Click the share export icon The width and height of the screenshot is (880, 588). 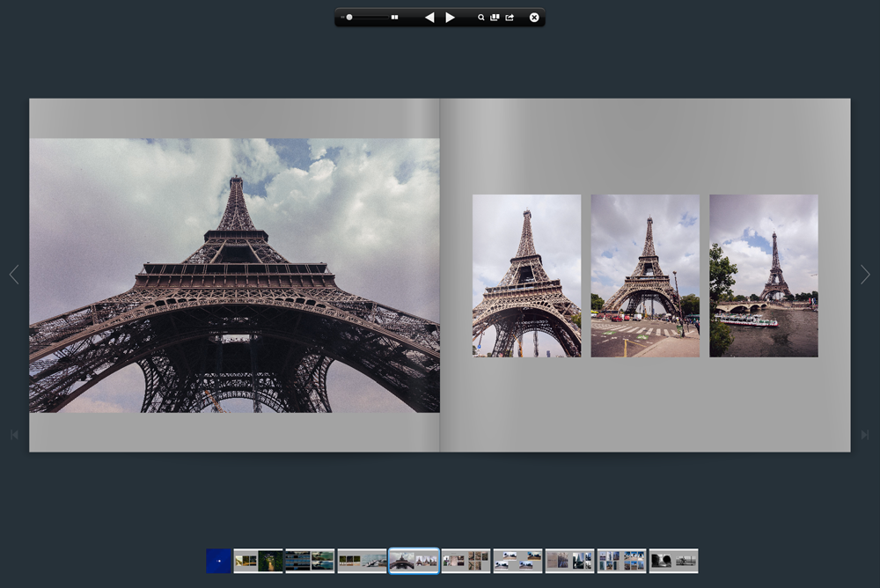click(x=510, y=18)
